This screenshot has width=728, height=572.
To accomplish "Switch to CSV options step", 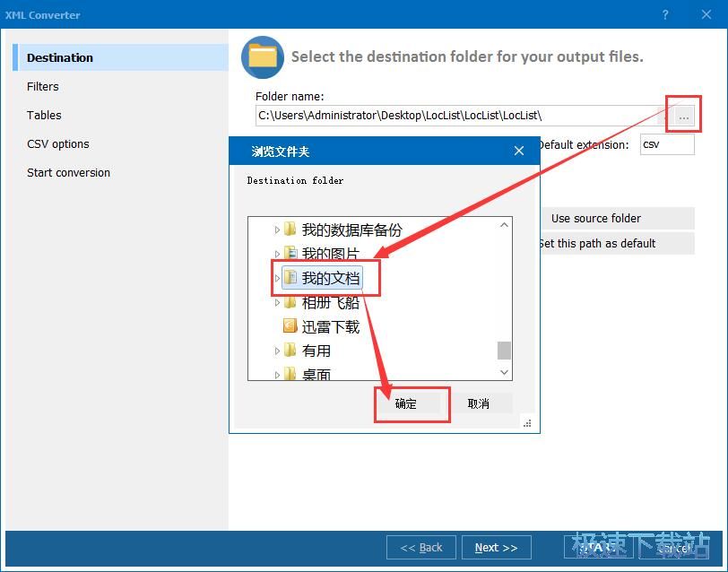I will (58, 144).
